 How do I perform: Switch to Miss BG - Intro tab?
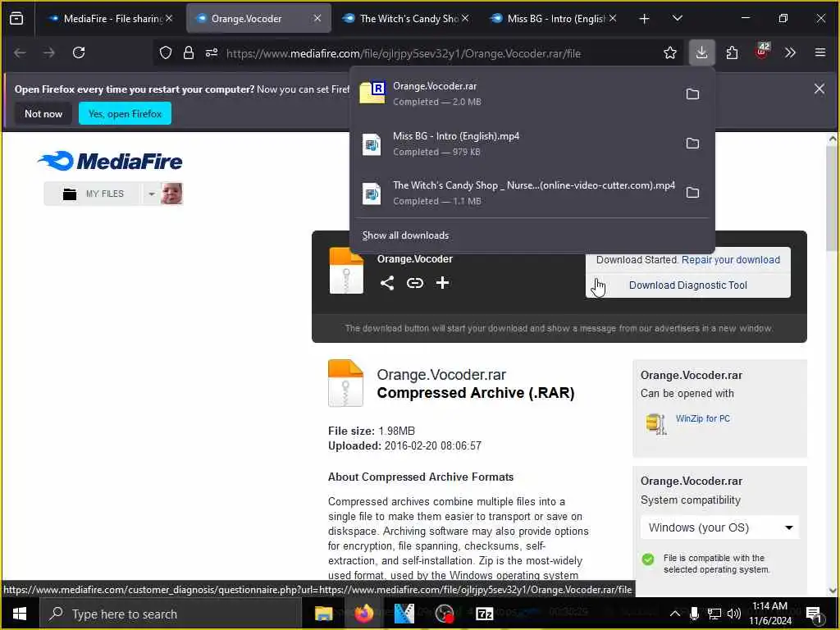tap(555, 18)
